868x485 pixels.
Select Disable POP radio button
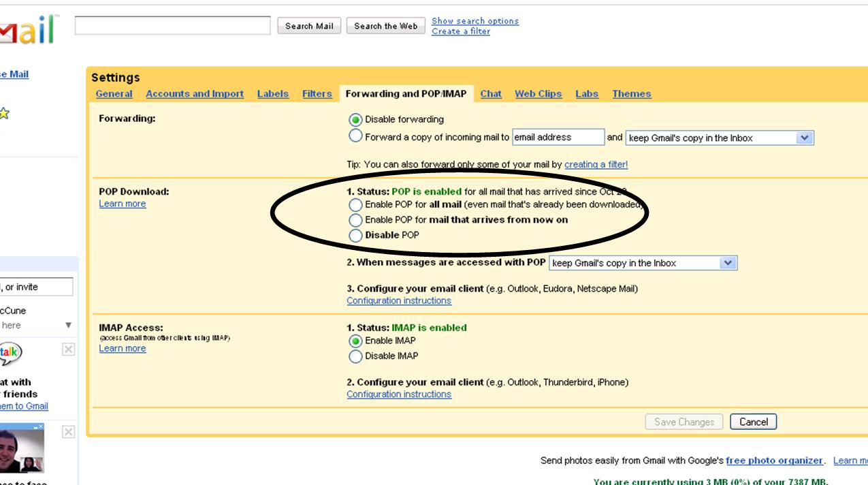tap(355, 236)
